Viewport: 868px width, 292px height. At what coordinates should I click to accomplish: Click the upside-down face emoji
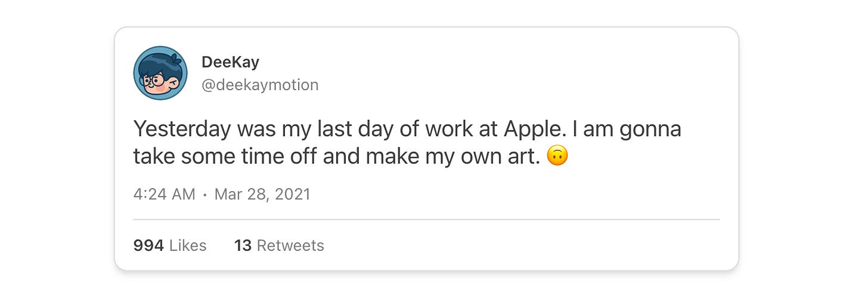[557, 156]
